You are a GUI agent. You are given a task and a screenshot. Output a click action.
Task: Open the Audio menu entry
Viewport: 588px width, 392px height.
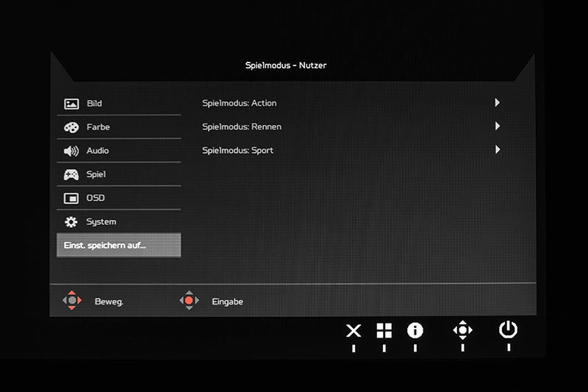(x=119, y=151)
